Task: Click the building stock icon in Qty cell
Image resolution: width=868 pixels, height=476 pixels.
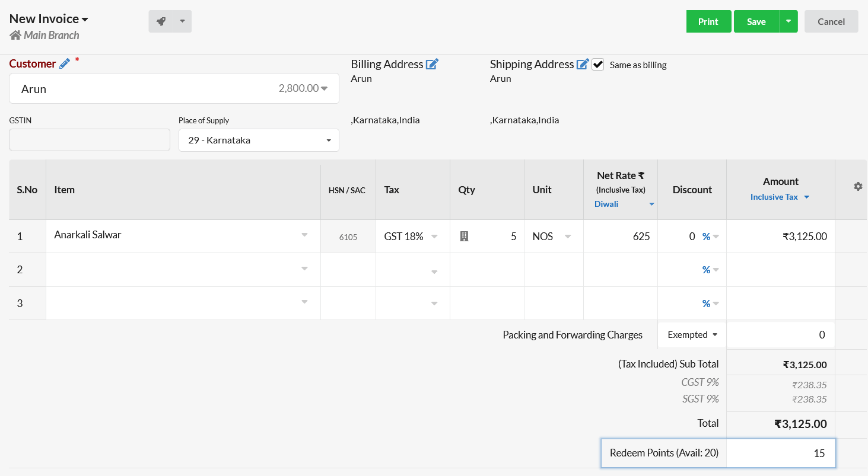Action: pyautogui.click(x=465, y=237)
